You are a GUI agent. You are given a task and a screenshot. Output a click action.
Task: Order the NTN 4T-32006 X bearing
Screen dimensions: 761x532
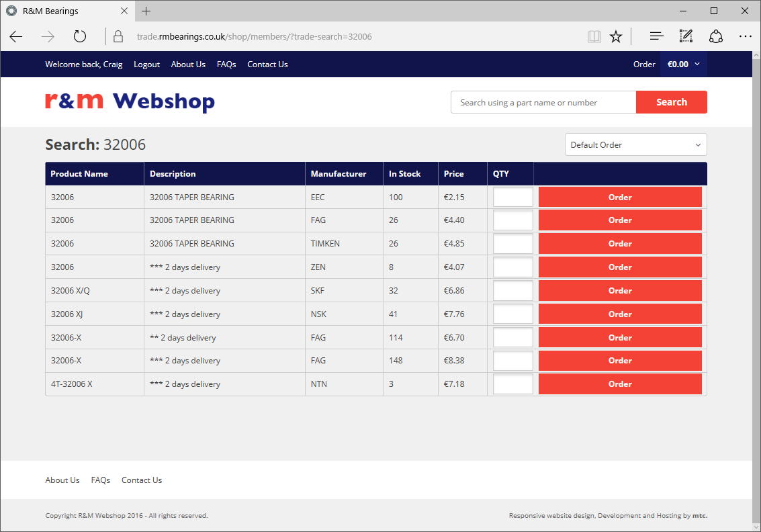click(x=620, y=384)
